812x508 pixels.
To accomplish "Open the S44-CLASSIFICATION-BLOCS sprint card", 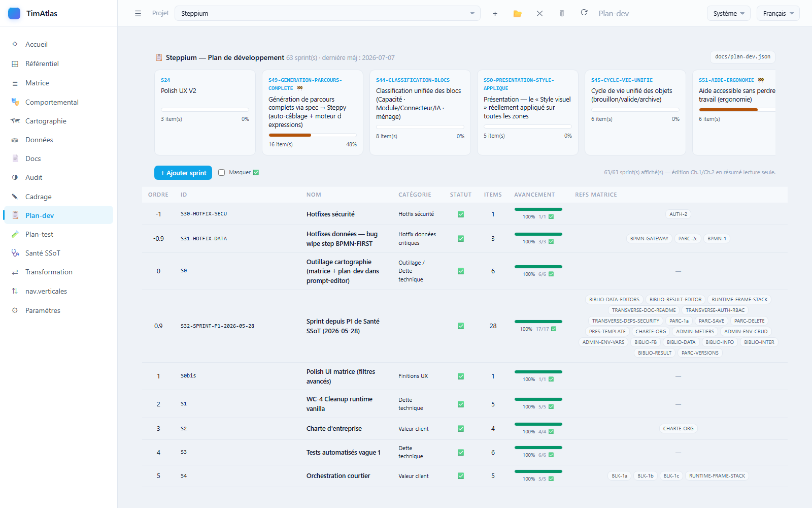I will [x=420, y=112].
